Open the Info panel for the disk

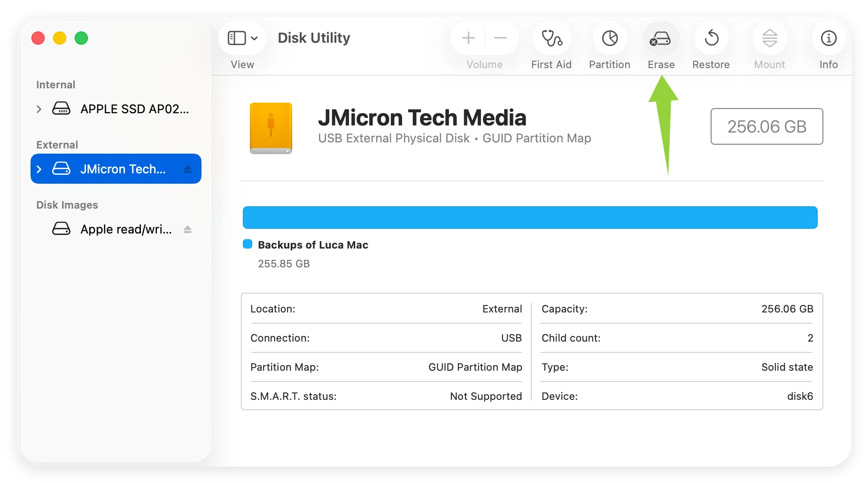point(829,38)
